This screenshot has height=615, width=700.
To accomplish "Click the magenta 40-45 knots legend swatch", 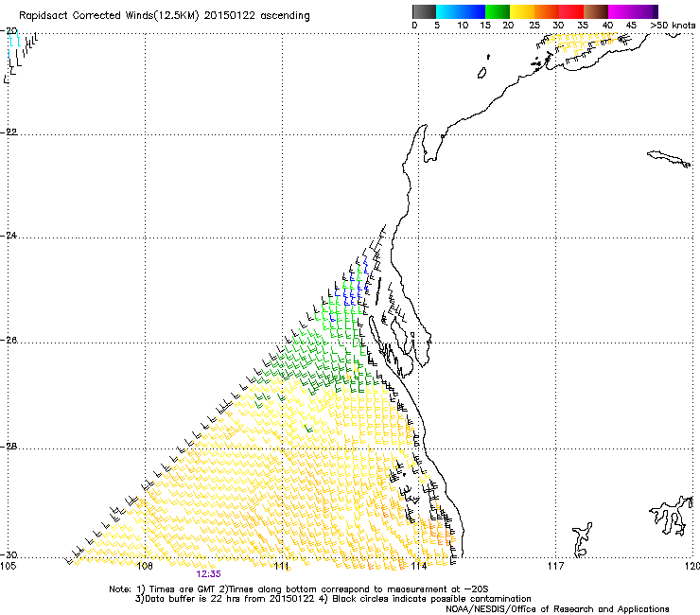I will pyautogui.click(x=621, y=11).
